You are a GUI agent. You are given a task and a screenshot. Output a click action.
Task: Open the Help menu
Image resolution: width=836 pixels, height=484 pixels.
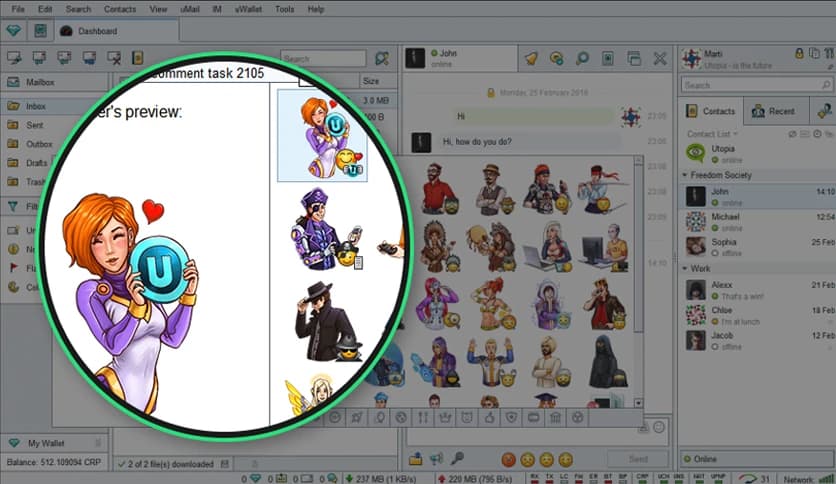coord(316,9)
